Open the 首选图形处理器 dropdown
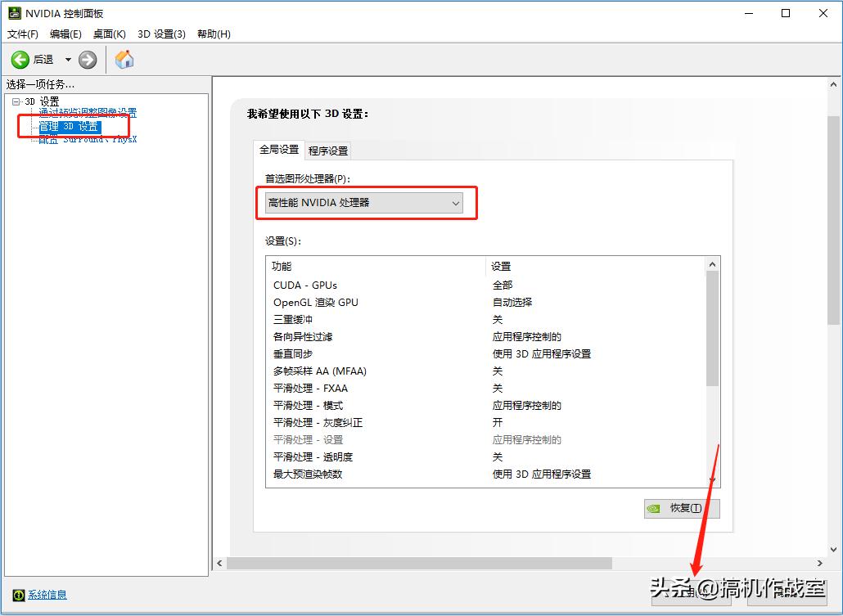The image size is (843, 616). coord(455,203)
